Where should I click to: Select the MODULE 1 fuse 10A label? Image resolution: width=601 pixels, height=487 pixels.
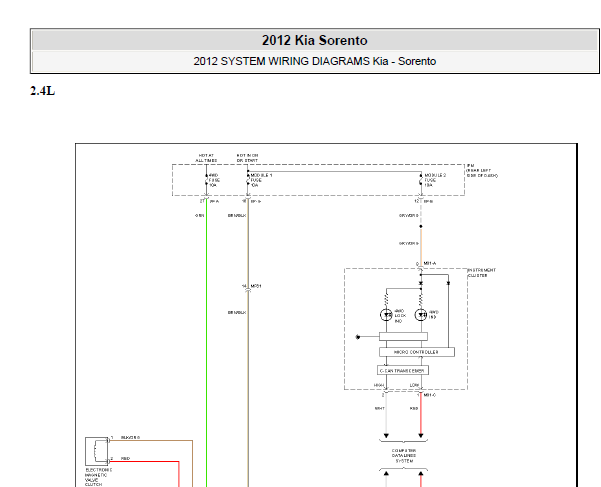tap(261, 180)
